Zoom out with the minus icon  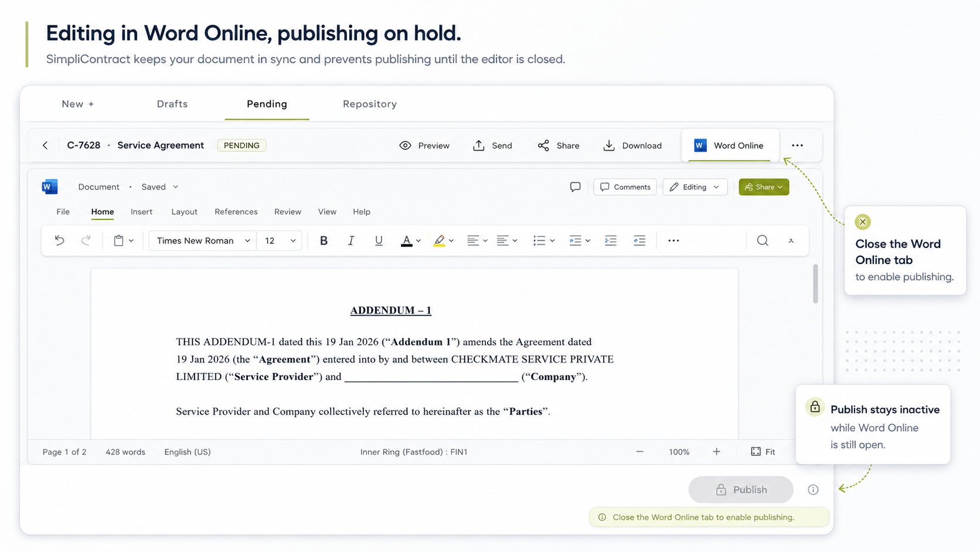tap(640, 452)
